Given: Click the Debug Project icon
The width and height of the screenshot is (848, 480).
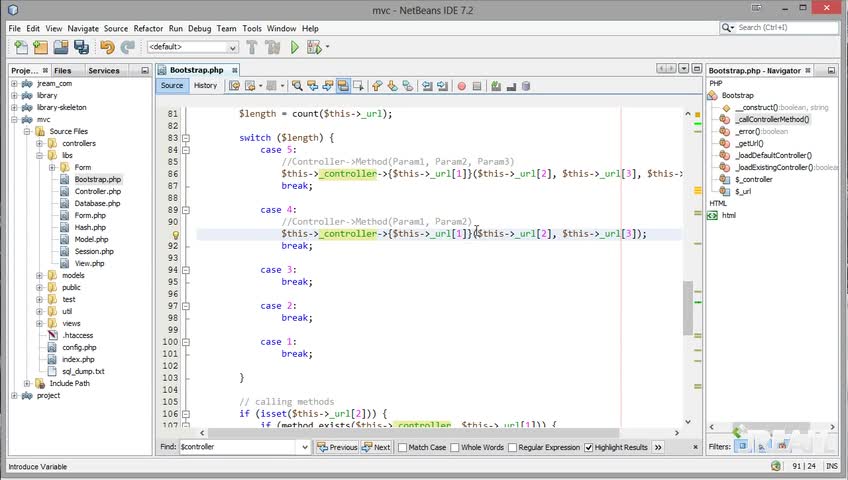Looking at the screenshot, I should pyautogui.click(x=314, y=48).
